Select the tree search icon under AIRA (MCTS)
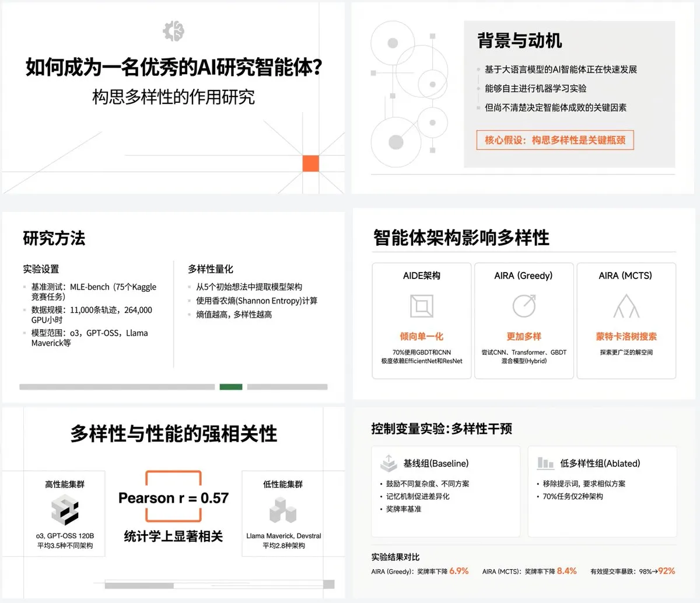 [626, 305]
